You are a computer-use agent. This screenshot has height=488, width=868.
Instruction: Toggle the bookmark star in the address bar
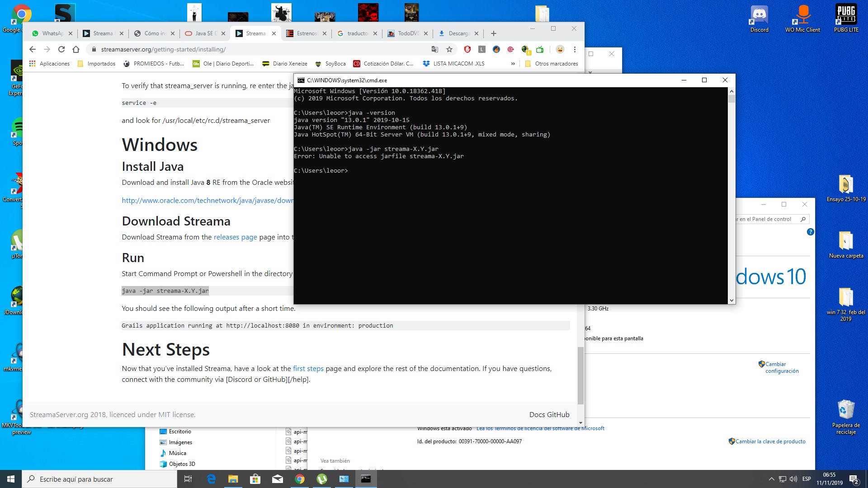pos(449,49)
